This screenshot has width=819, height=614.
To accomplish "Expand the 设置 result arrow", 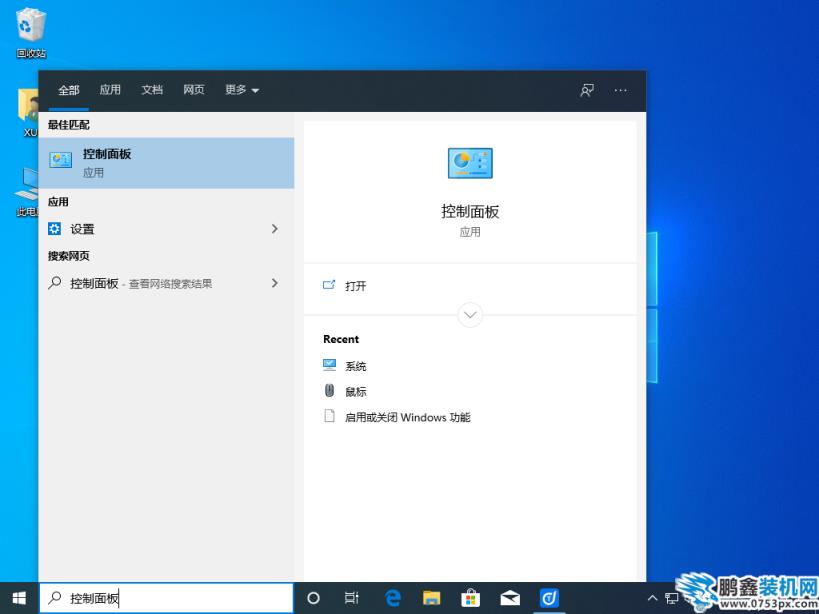I will tap(275, 229).
